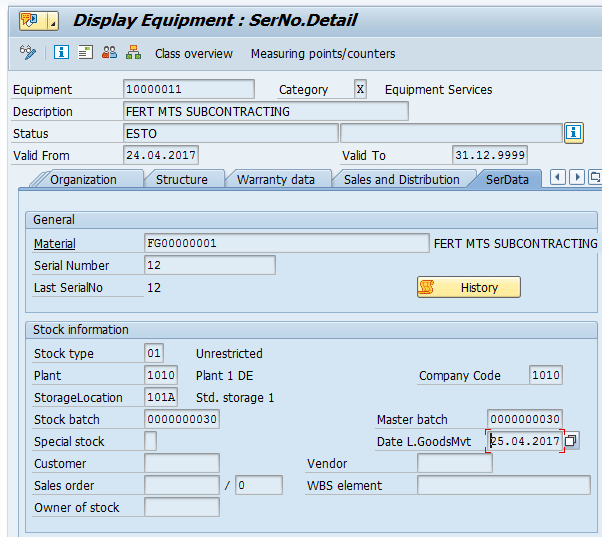
Task: Click Class overview in the toolbar
Action: click(x=193, y=54)
